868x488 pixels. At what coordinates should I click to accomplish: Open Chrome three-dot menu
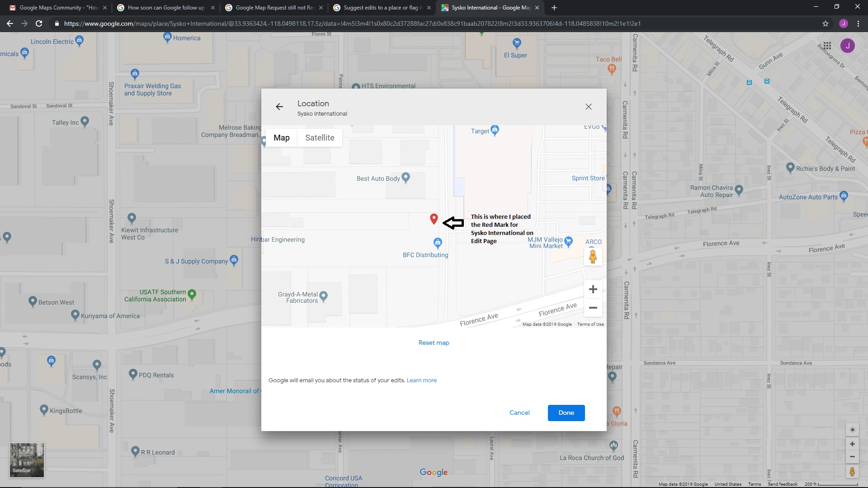click(858, 23)
